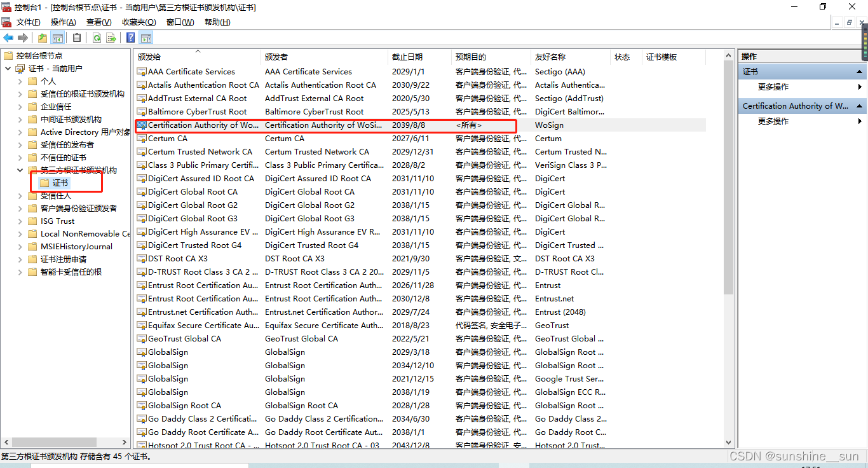
Task: Click the Export List toolbar icon
Action: point(111,38)
